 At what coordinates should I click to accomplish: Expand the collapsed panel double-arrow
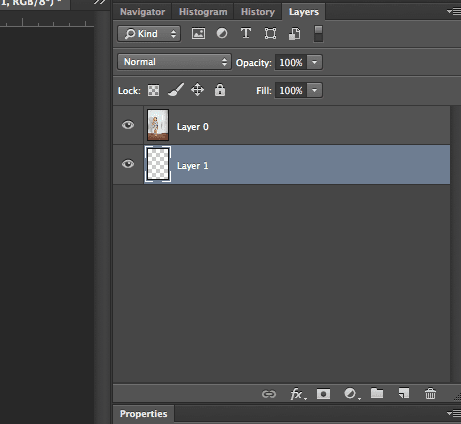[x=99, y=2]
